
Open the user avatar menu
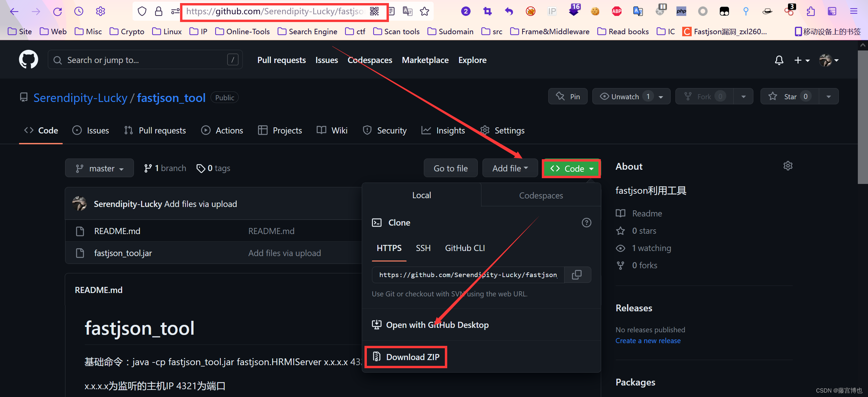click(829, 60)
